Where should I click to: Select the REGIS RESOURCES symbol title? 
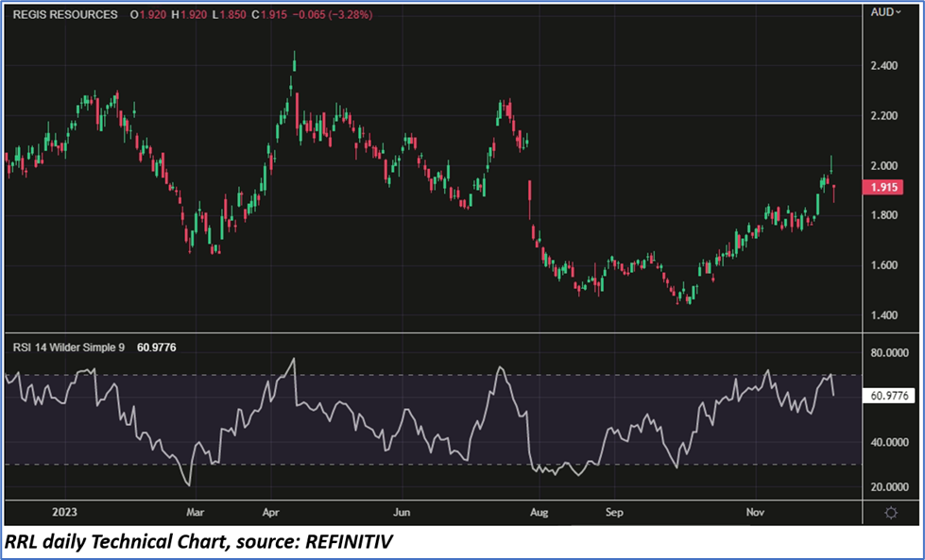pyautogui.click(x=65, y=15)
